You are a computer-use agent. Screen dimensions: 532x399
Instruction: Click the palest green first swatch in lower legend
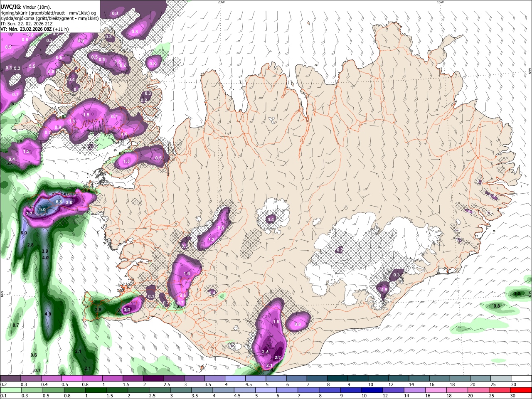[x=10, y=390]
